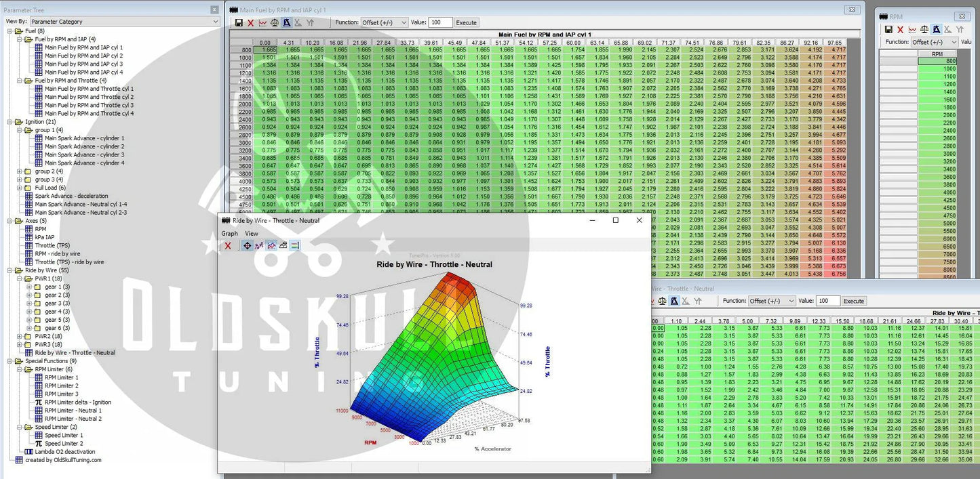Collapse the Ignition (21) tree node
The height and width of the screenshot is (479, 980).
[11, 122]
